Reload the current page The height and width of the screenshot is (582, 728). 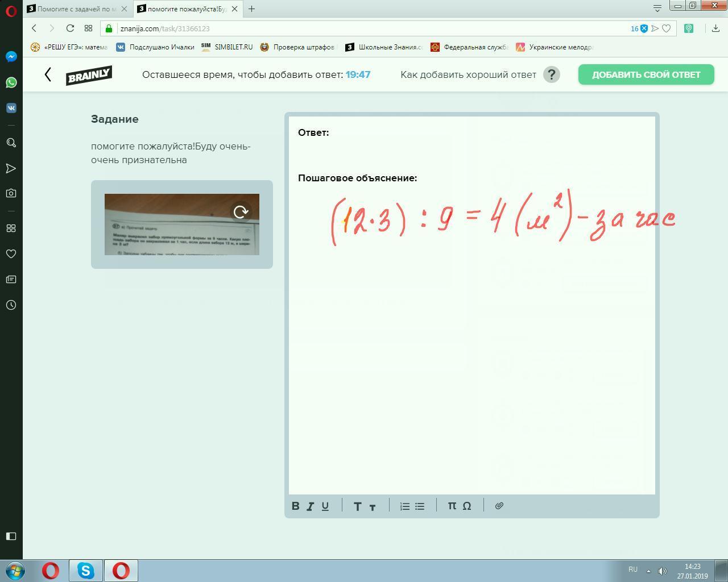[70, 28]
